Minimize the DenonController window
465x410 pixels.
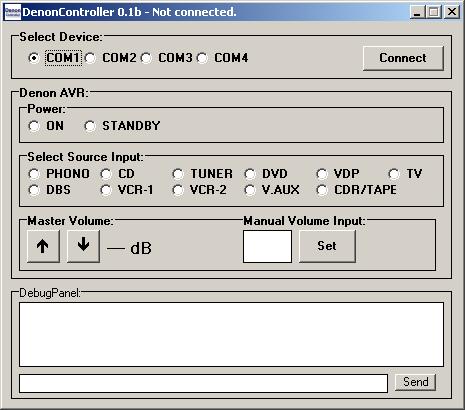(x=417, y=12)
